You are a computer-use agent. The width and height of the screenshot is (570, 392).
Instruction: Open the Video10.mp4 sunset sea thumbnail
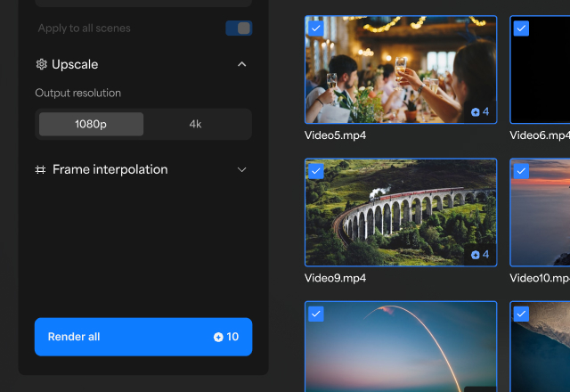(541, 213)
